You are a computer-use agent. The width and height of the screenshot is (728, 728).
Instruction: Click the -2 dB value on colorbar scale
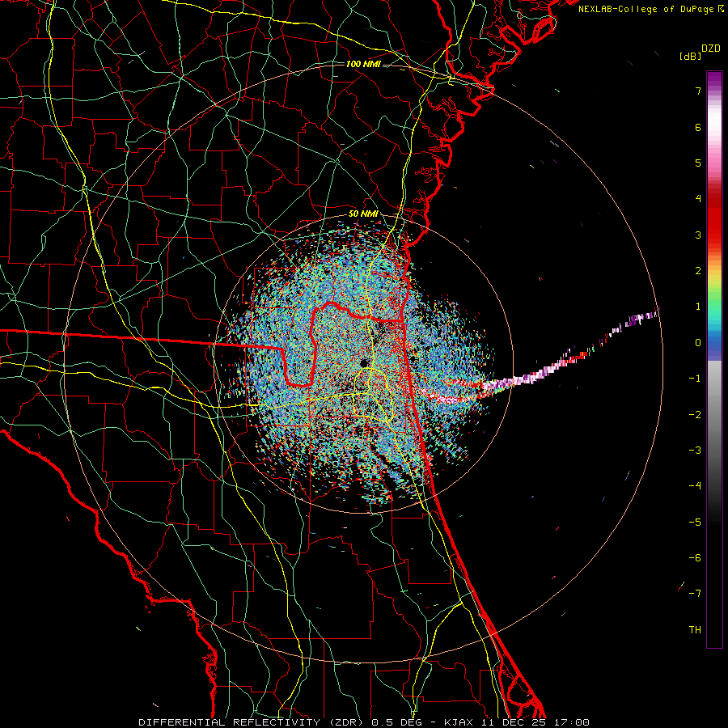tap(695, 415)
